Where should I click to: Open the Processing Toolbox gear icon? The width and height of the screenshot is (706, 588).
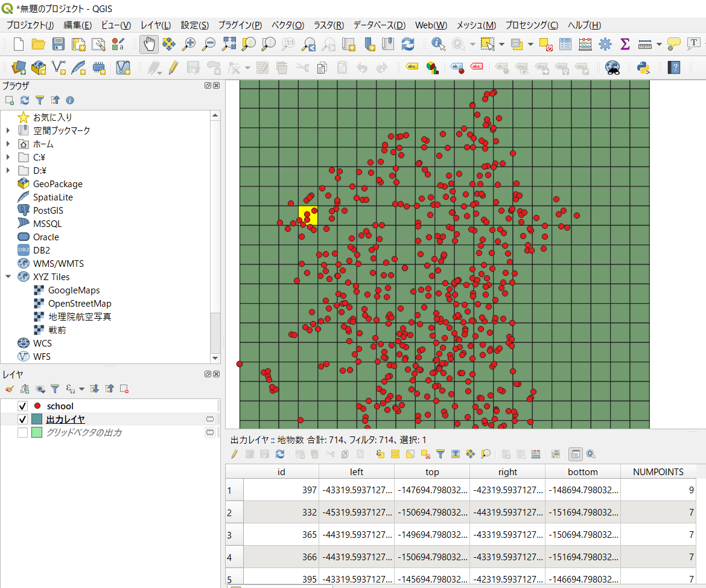pyautogui.click(x=605, y=44)
